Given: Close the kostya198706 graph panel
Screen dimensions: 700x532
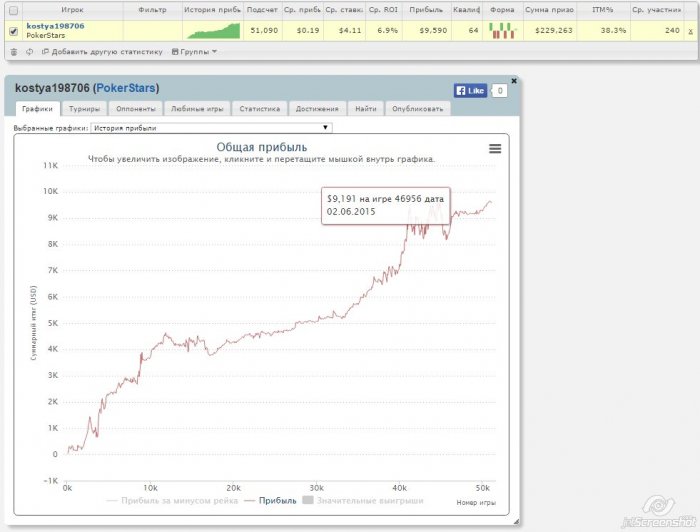Looking at the screenshot, I should coord(514,81).
